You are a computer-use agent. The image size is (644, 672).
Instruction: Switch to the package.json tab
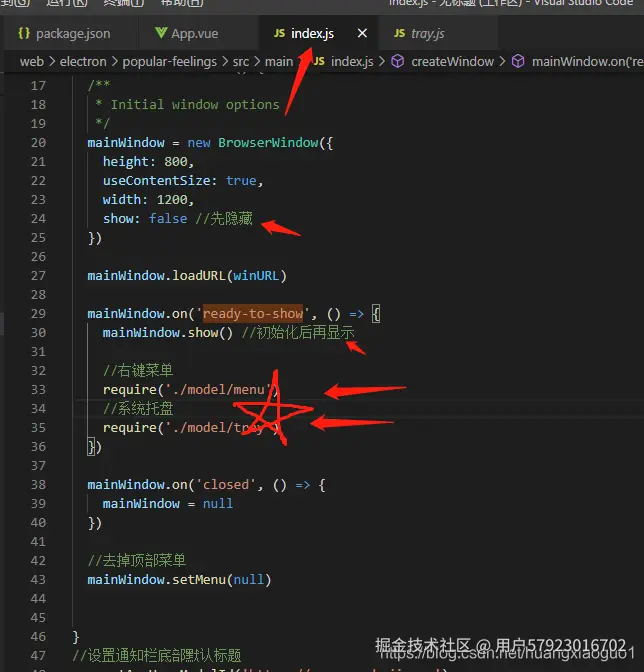tap(65, 33)
